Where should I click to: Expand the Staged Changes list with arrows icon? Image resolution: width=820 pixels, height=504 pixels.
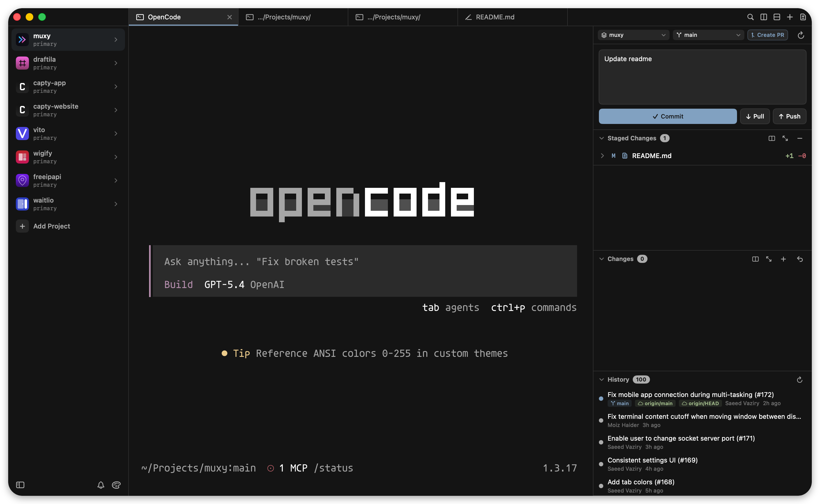point(785,138)
